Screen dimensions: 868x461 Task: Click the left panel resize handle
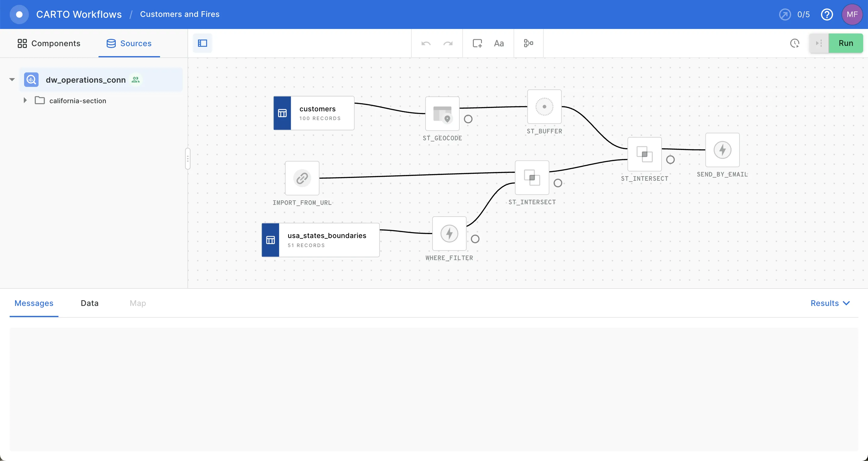(x=188, y=158)
